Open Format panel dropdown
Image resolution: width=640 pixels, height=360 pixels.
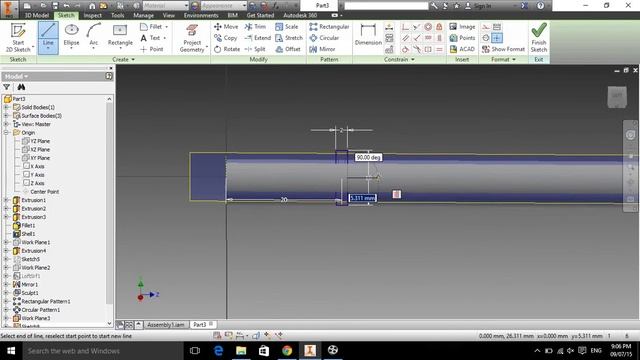click(x=503, y=60)
